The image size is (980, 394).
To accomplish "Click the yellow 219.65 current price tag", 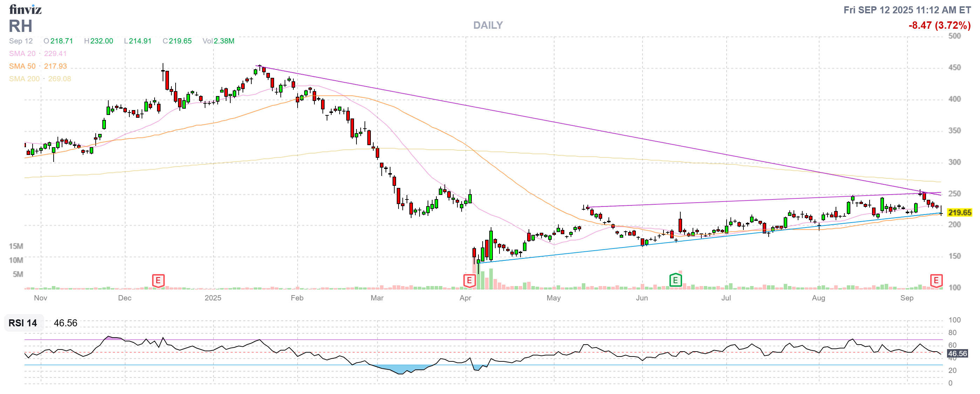I will tap(959, 212).
